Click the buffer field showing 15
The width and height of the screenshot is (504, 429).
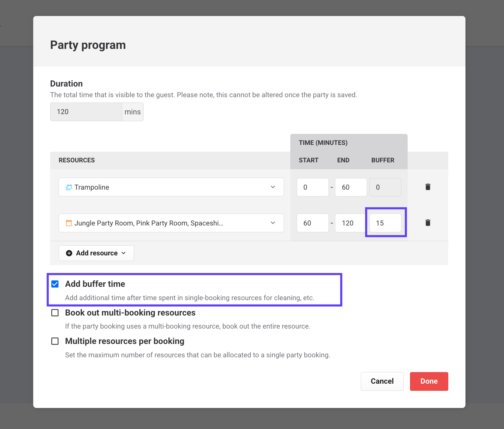tap(385, 223)
